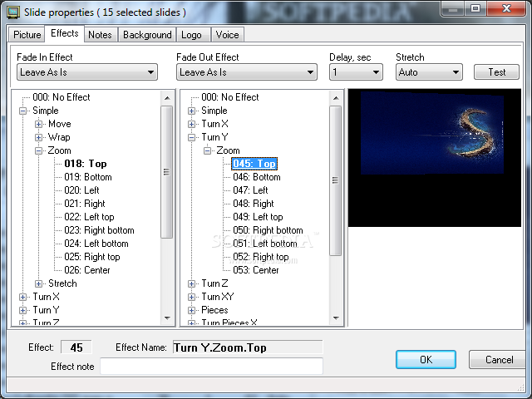Confirm with the OK button
Screen dimensions: 532x399
[426, 360]
